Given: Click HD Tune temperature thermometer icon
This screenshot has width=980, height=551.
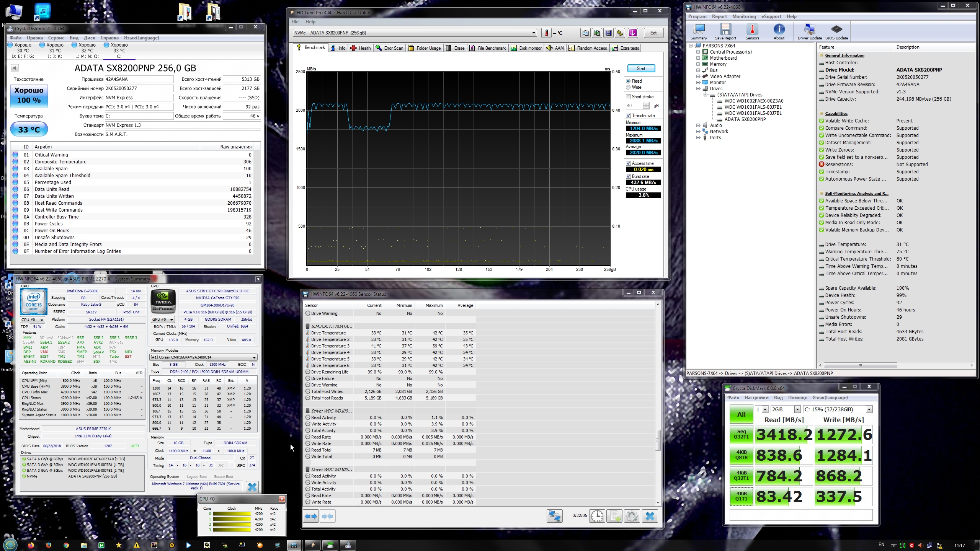Looking at the screenshot, I should pyautogui.click(x=546, y=33).
